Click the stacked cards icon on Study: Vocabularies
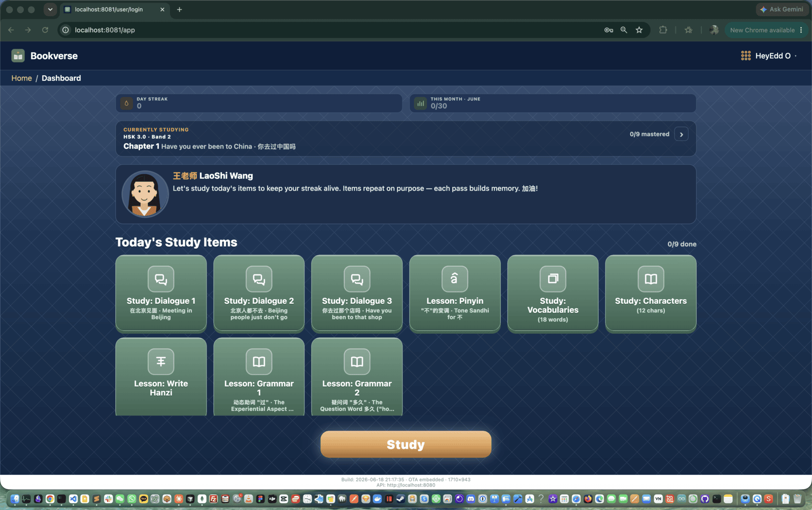812x510 pixels. coord(553,279)
